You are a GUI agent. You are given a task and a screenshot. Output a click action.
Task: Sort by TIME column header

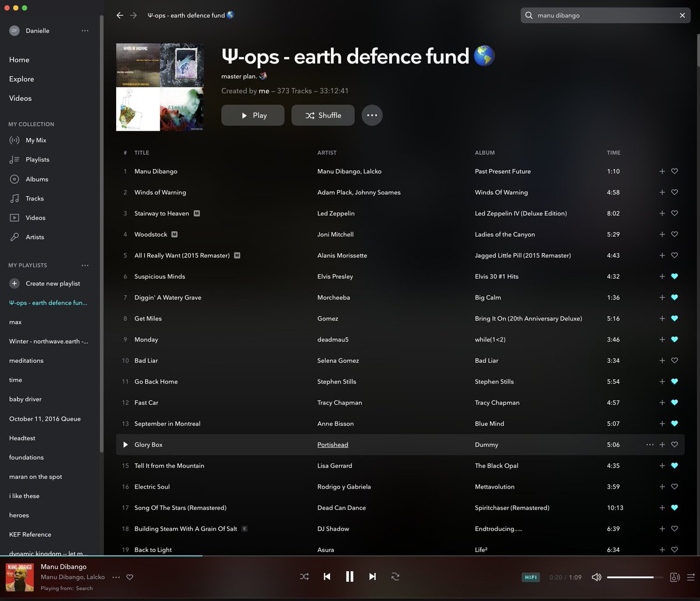click(614, 153)
